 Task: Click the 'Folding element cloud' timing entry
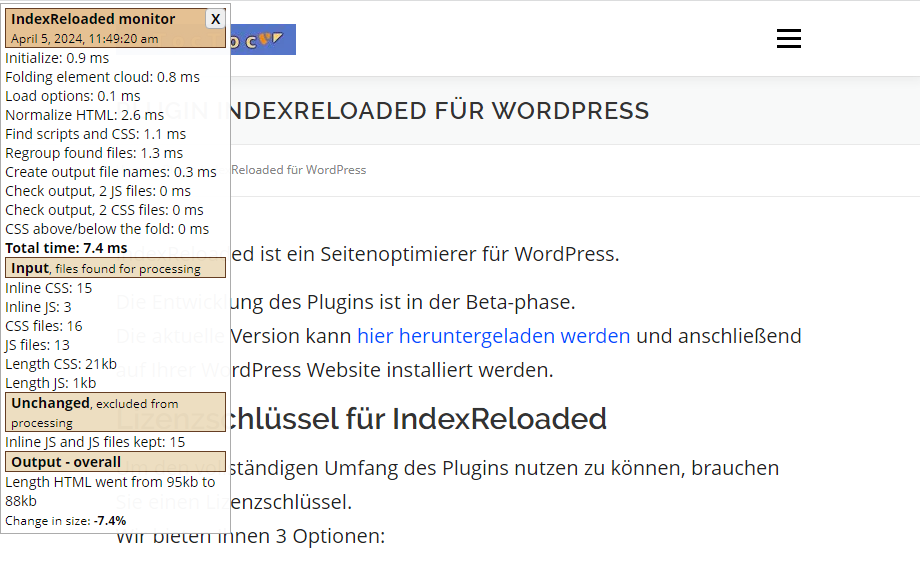coord(102,77)
